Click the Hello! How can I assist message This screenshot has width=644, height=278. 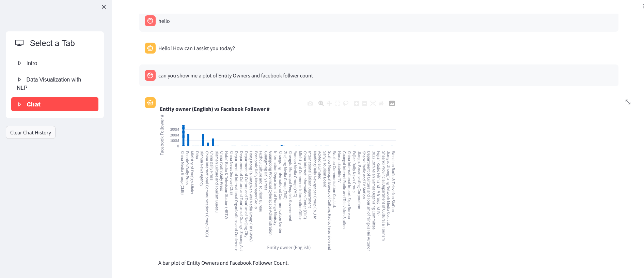[197, 48]
